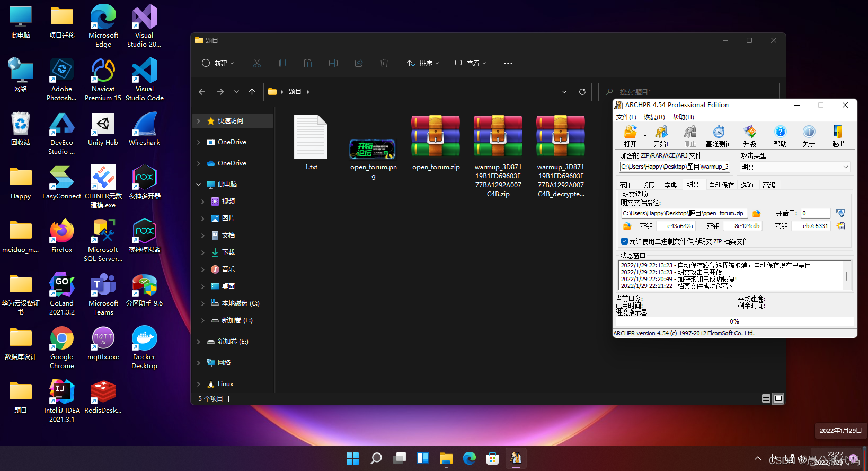868x471 pixels.
Task: Click the save keys lock icon
Action: pyautogui.click(x=840, y=226)
